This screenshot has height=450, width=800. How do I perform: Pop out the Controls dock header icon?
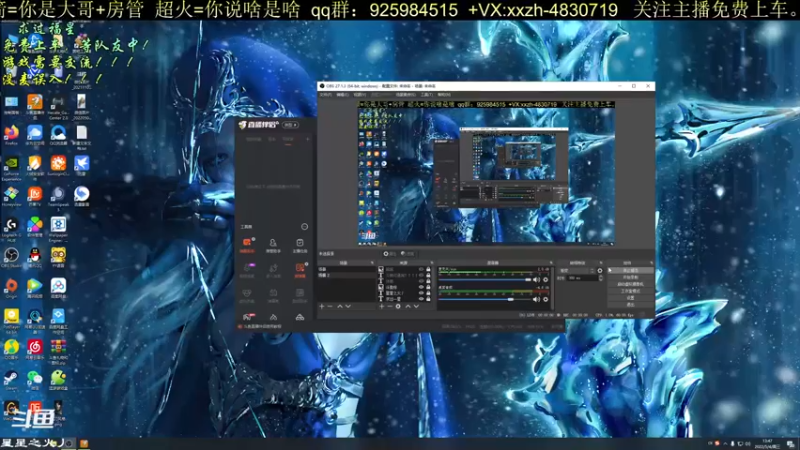click(x=652, y=263)
